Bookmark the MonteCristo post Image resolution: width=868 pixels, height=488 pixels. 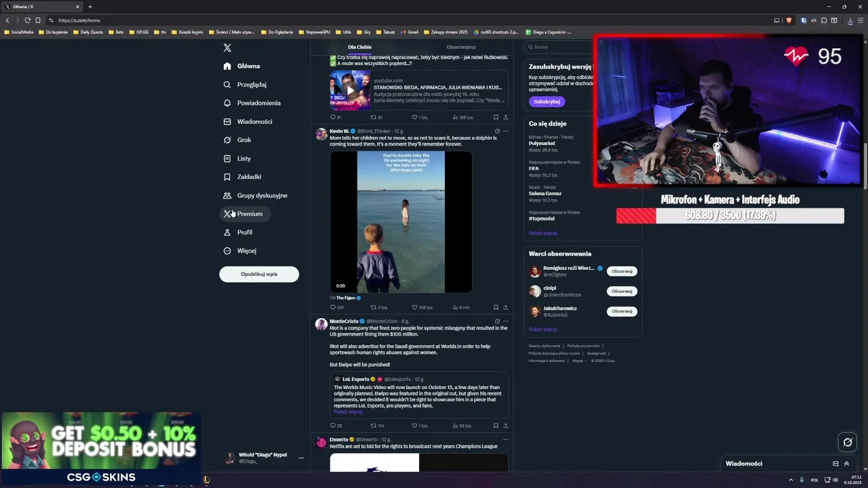click(x=496, y=426)
